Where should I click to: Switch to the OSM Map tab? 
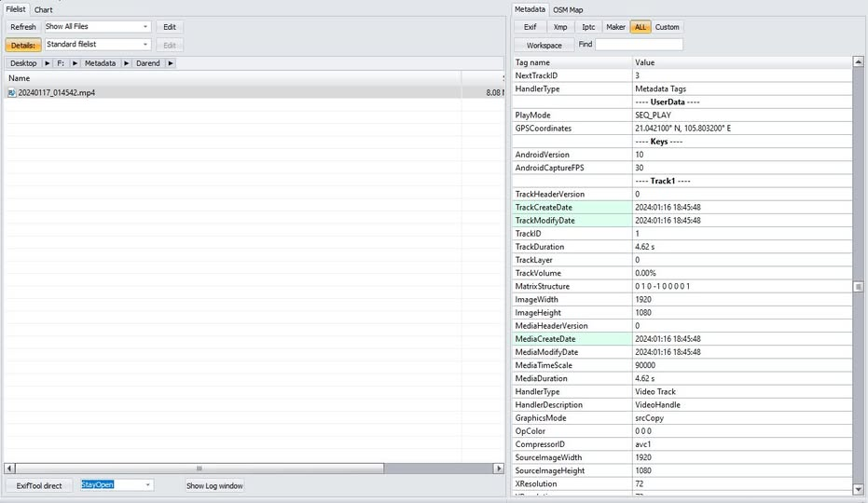pyautogui.click(x=568, y=9)
